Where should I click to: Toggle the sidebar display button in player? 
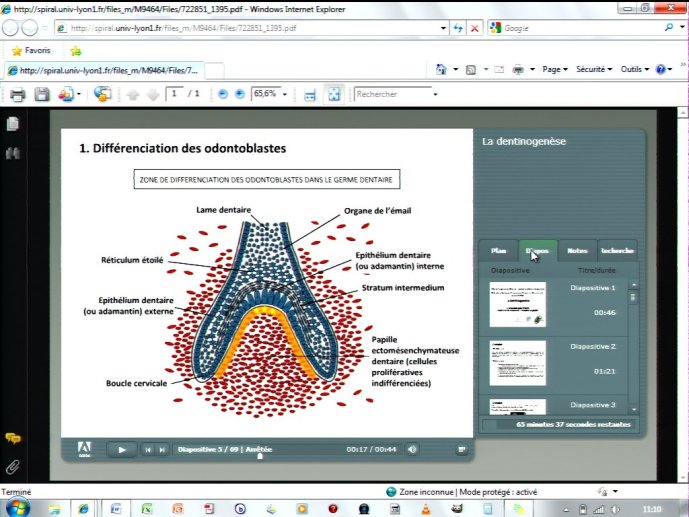pyautogui.click(x=461, y=449)
